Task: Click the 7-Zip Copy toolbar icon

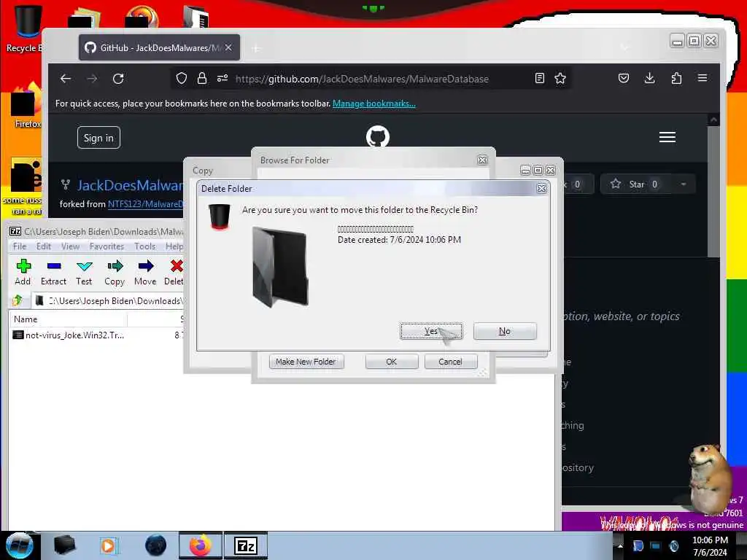Action: [115, 273]
